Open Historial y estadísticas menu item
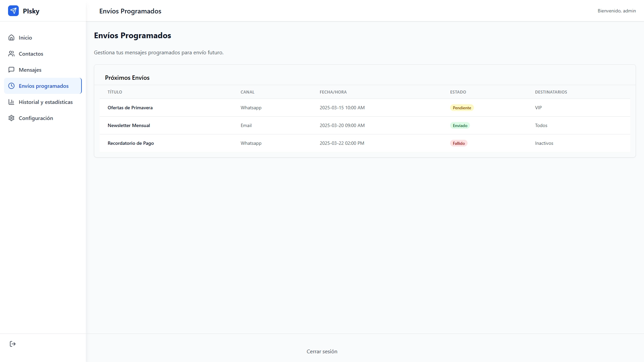644x362 pixels. 43,102
